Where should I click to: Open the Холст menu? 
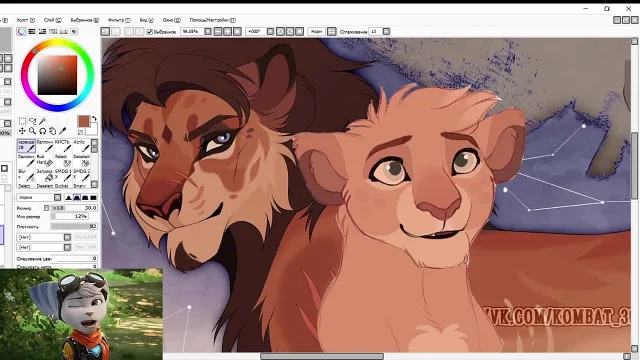(x=26, y=20)
